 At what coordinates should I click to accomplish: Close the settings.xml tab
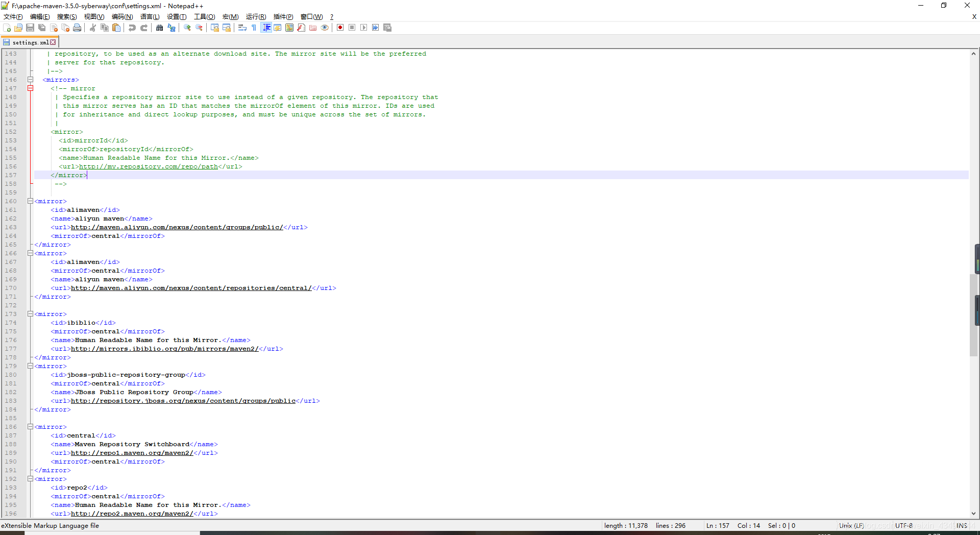coord(53,42)
